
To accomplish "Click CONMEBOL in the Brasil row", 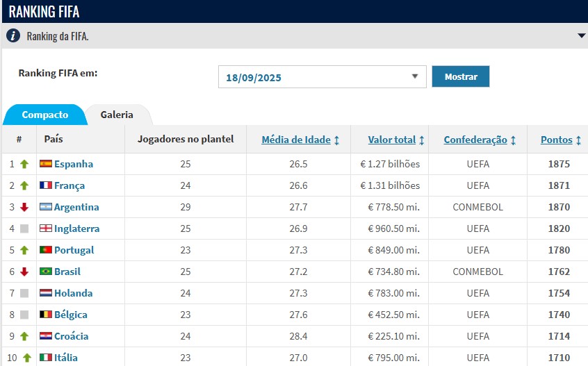I will [477, 272].
